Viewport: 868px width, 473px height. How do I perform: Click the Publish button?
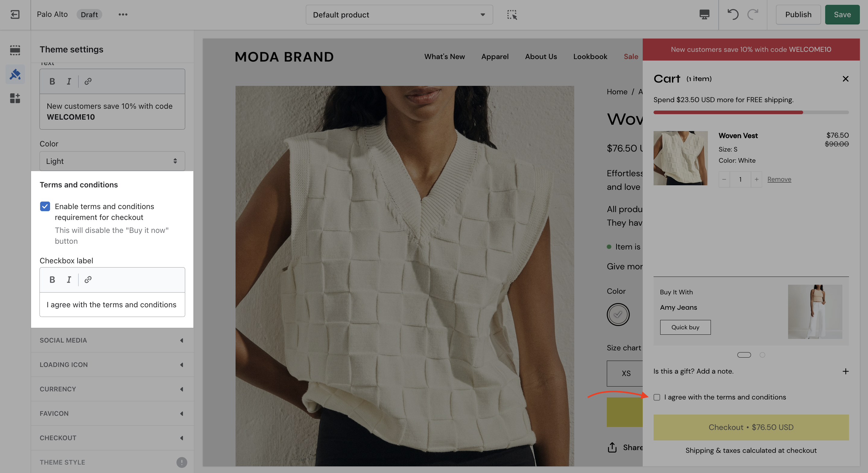click(x=798, y=14)
